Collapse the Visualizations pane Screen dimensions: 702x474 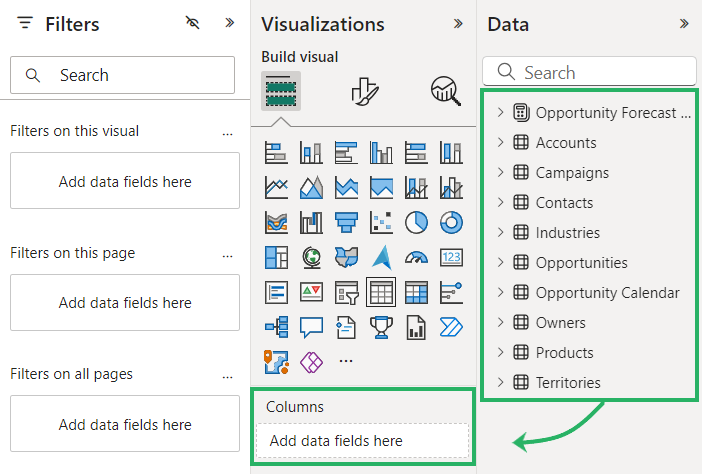pos(458,24)
